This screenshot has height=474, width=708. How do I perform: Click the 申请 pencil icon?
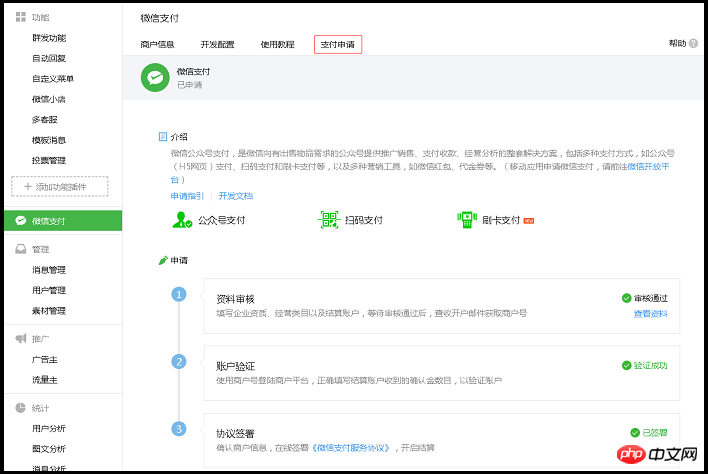pos(163,260)
